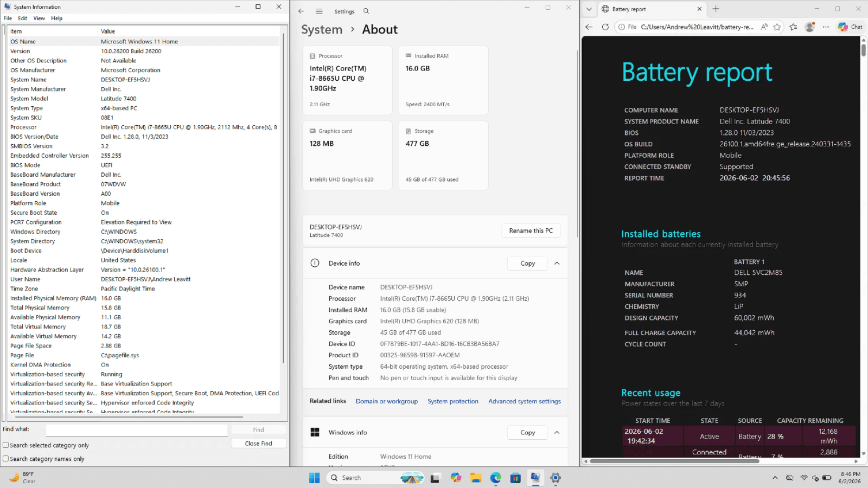Collapse the Windows info section

(557, 432)
